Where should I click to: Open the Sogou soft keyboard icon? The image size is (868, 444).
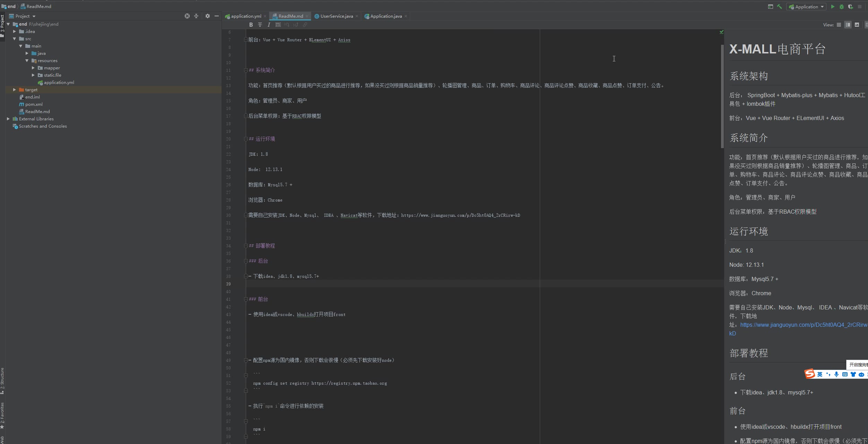(845, 374)
